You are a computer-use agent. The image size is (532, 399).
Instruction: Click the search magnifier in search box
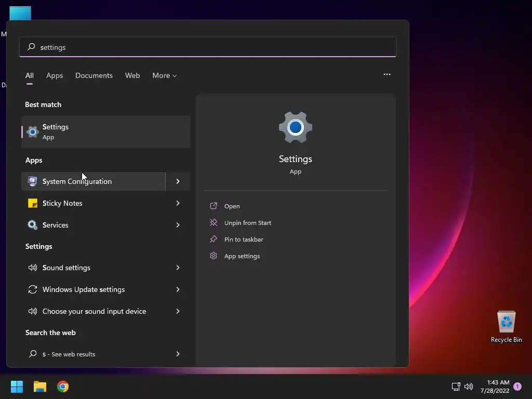(31, 47)
